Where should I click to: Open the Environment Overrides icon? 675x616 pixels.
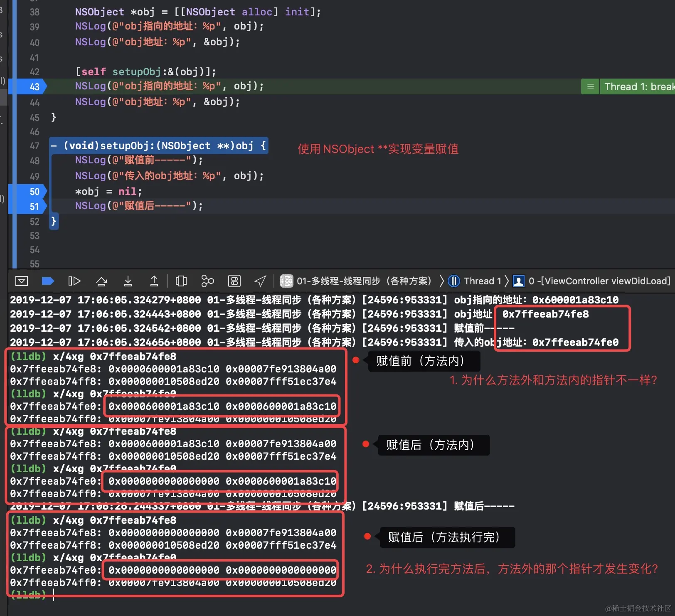(234, 281)
